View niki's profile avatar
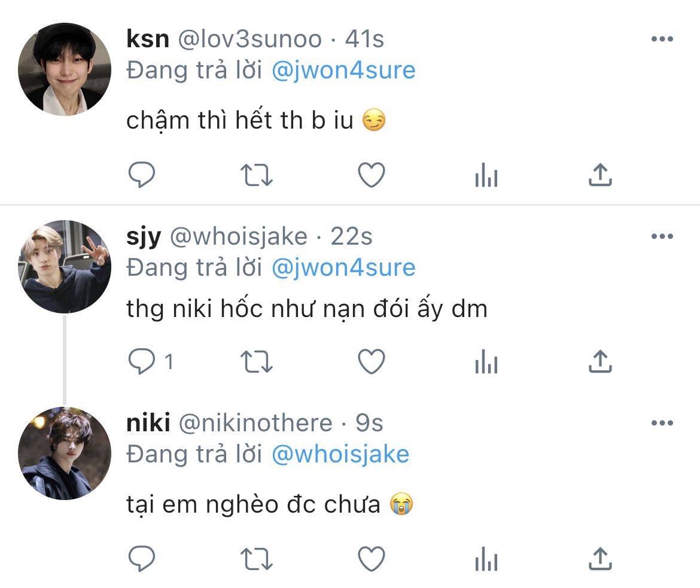This screenshot has width=700, height=588. pos(65,453)
